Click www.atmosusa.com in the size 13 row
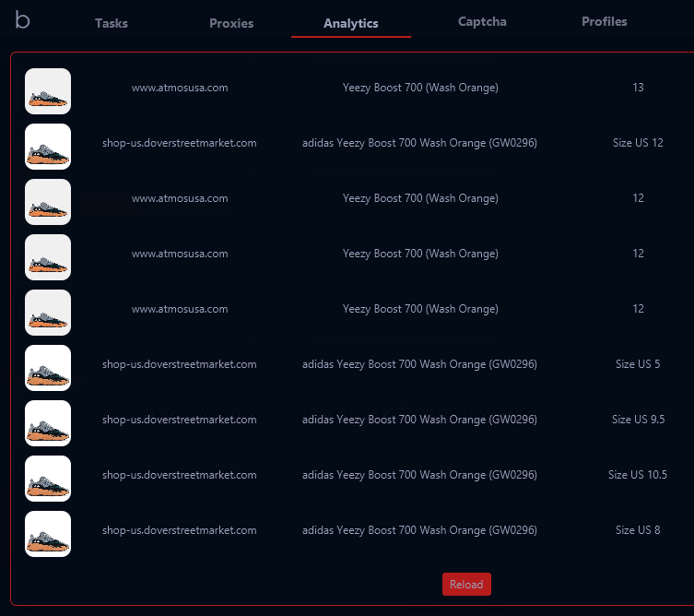This screenshot has width=694, height=616. pyautogui.click(x=180, y=88)
